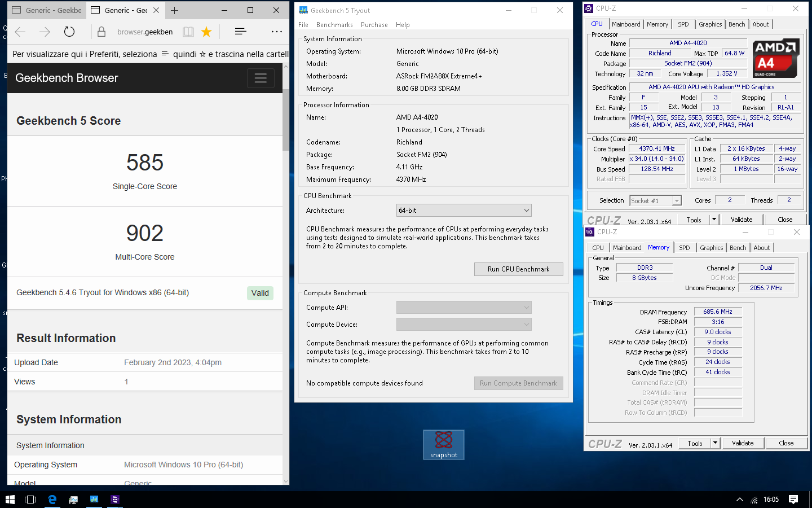The width and height of the screenshot is (812, 508).
Task: Open Task View on taskbar
Action: tap(30, 500)
